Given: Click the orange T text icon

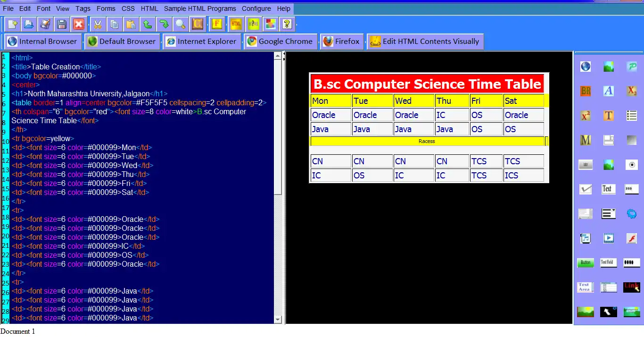Looking at the screenshot, I should 609,116.
